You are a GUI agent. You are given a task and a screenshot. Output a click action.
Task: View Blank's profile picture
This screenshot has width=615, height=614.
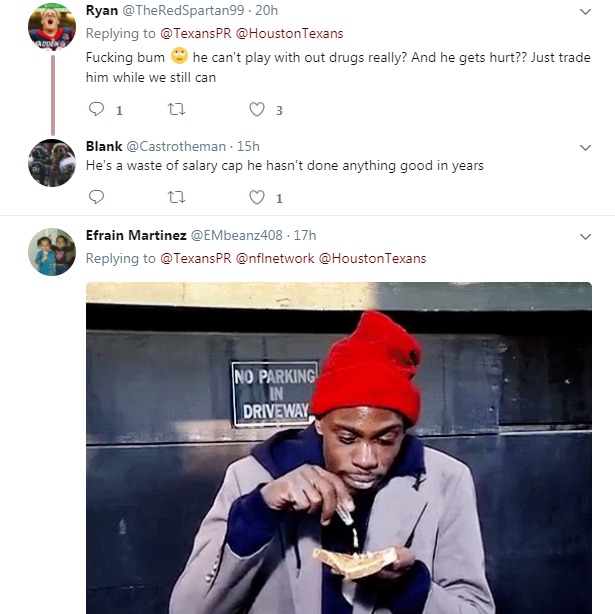pyautogui.click(x=52, y=162)
